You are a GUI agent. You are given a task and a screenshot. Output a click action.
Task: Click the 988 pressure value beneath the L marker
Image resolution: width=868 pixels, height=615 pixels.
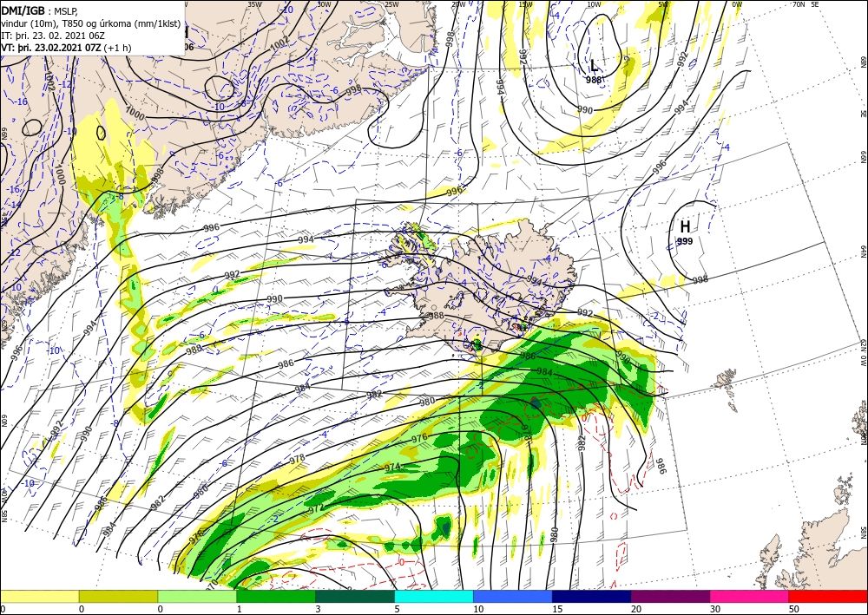[594, 80]
